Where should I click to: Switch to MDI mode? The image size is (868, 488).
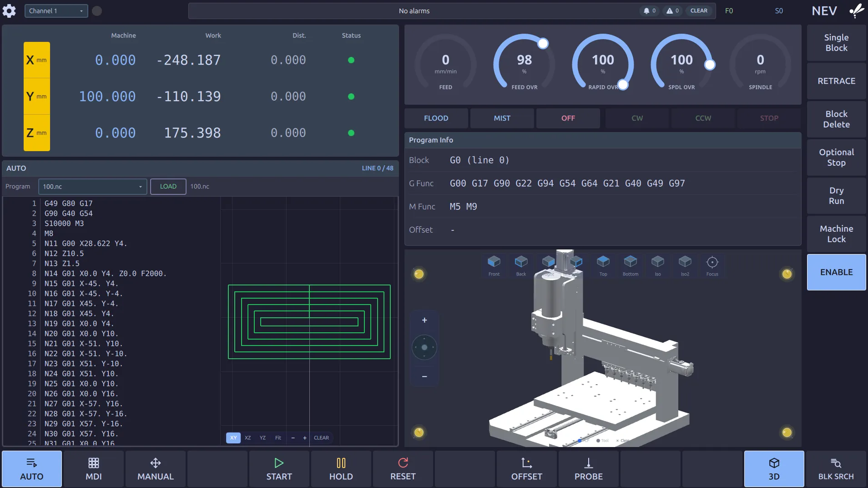click(x=94, y=469)
